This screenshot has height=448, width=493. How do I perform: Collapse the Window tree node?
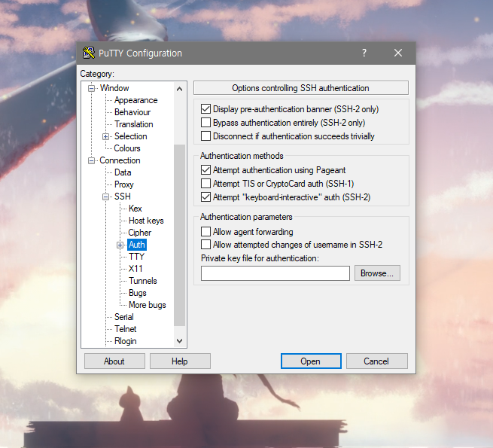(x=91, y=88)
